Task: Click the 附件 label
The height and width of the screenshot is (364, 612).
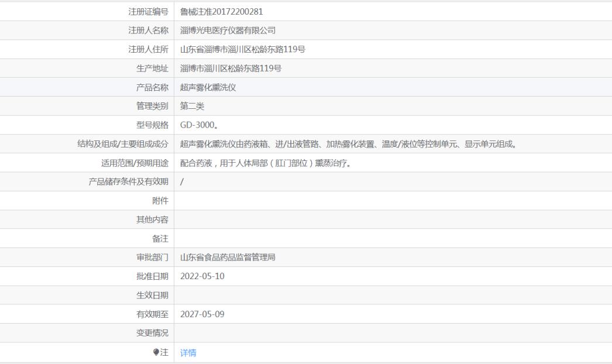Action: [160, 201]
